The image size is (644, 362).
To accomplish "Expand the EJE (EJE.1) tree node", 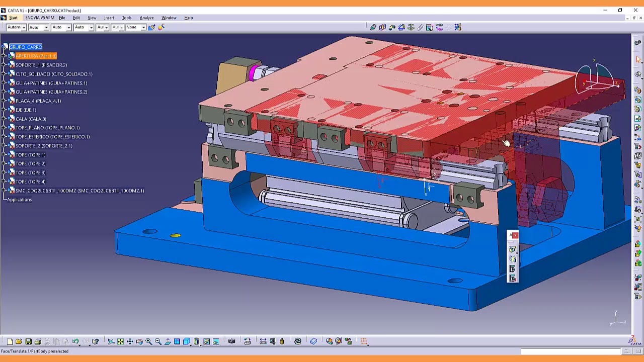I will point(5,110).
